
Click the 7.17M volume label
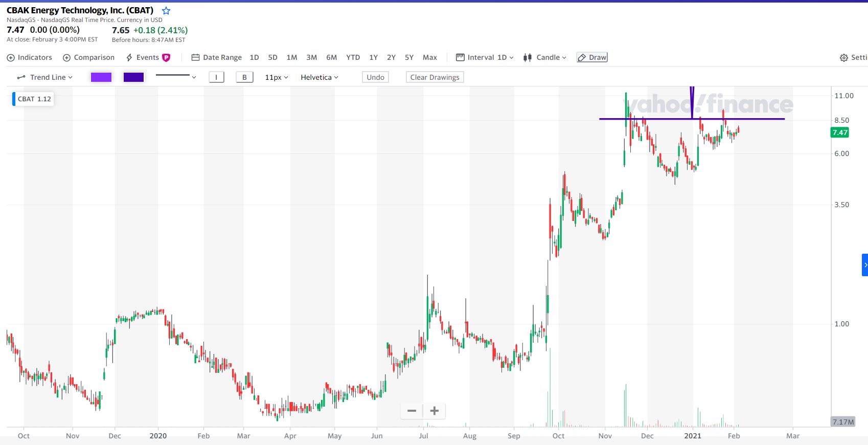tap(843, 422)
